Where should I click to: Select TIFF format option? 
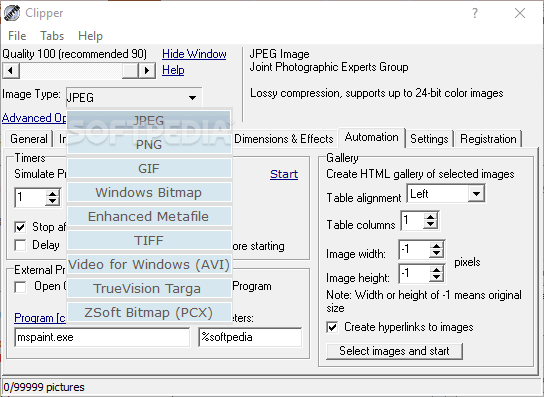pos(149,240)
